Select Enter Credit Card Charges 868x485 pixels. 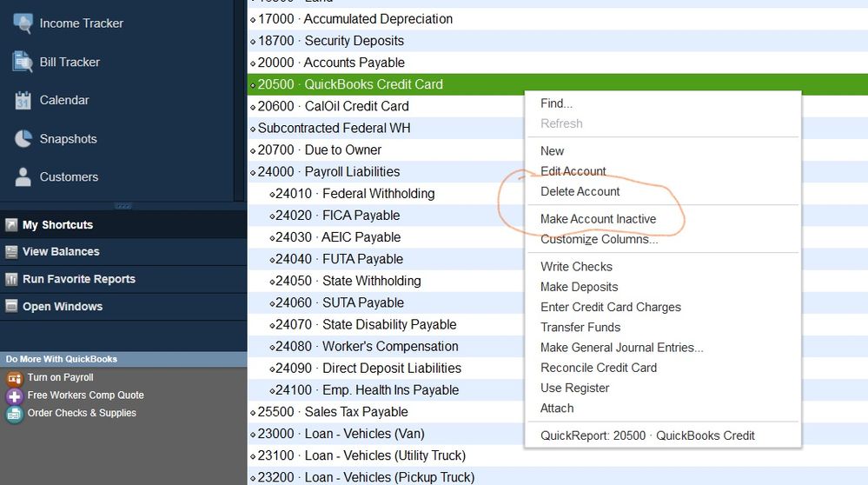611,308
